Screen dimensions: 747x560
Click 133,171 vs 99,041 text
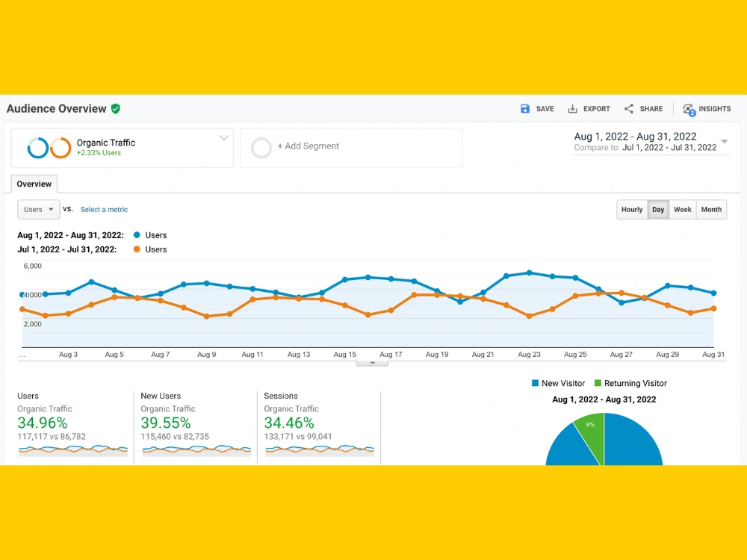298,436
